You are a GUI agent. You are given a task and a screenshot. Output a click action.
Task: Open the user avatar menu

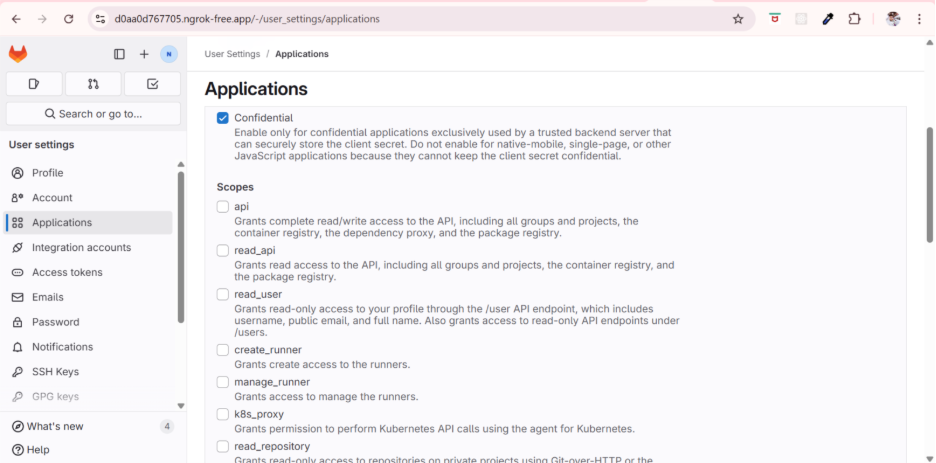[168, 54]
